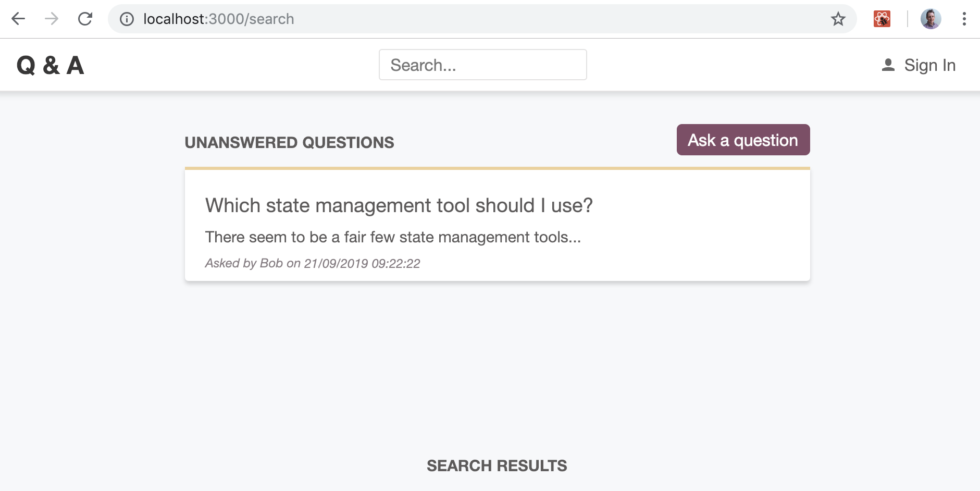Click the Unanswered Questions heading
Viewport: 980px width, 491px height.
289,143
